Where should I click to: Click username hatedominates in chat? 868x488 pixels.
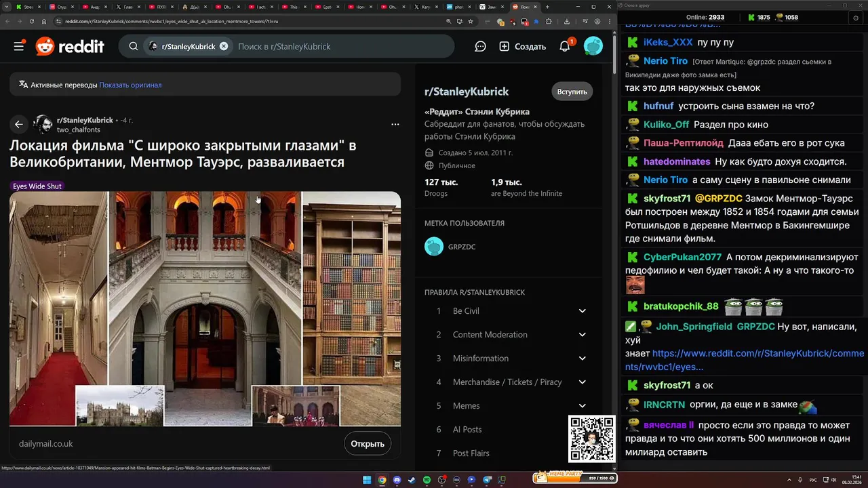[x=677, y=161]
